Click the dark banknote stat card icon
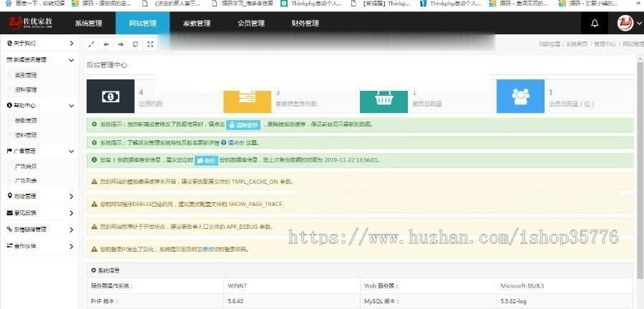644x309 pixels. click(x=110, y=96)
